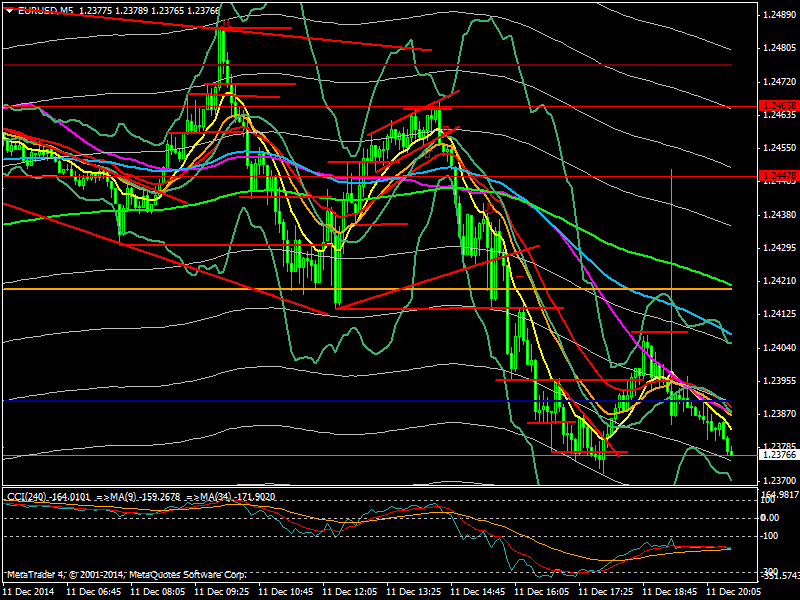Click price axis label 1.23870
The width and height of the screenshot is (800, 600).
point(779,414)
